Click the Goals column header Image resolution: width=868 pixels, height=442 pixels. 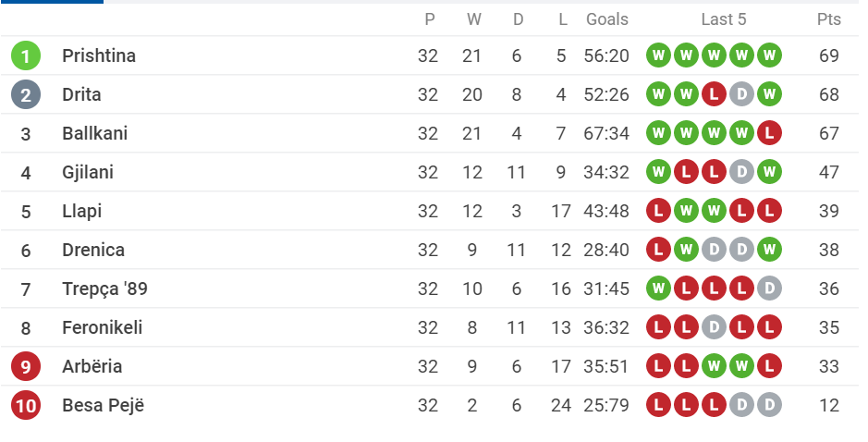(606, 19)
